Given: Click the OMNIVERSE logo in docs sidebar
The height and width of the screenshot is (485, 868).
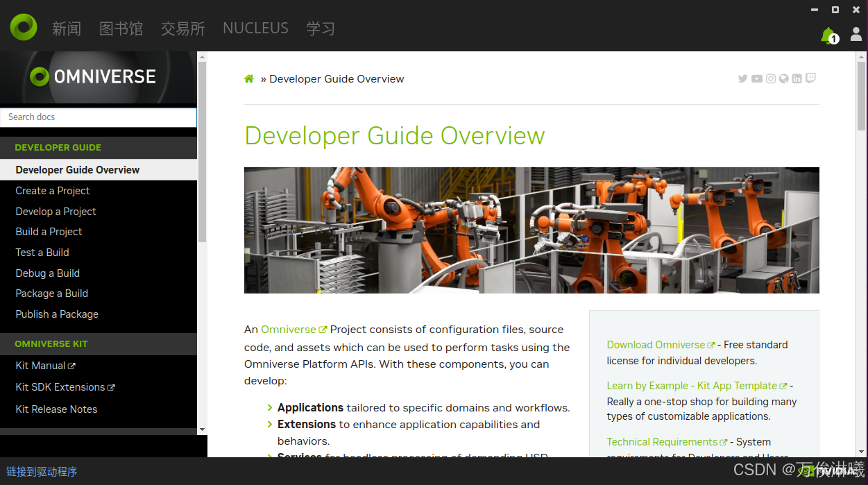Looking at the screenshot, I should pos(94,76).
